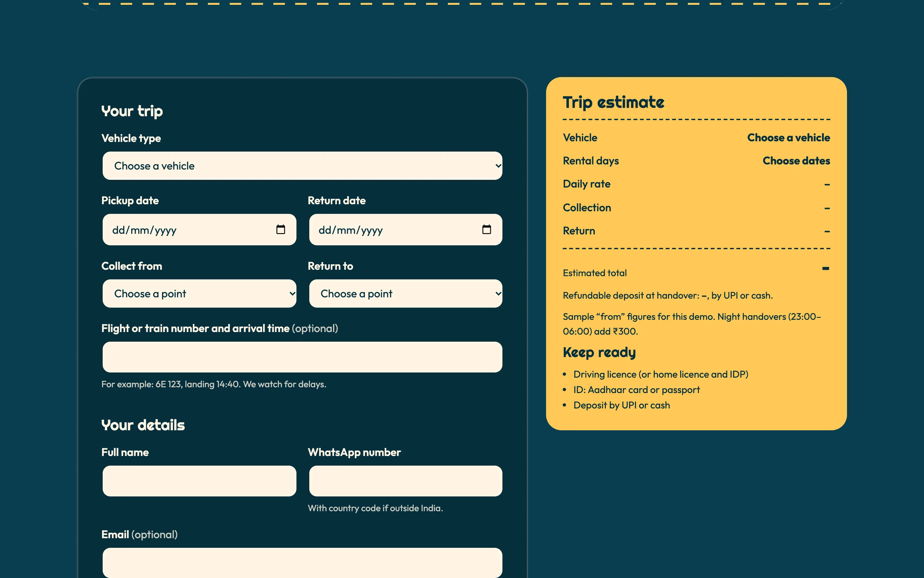This screenshot has height=578, width=924.
Task: Select the Trip estimate heading
Action: [x=613, y=102]
